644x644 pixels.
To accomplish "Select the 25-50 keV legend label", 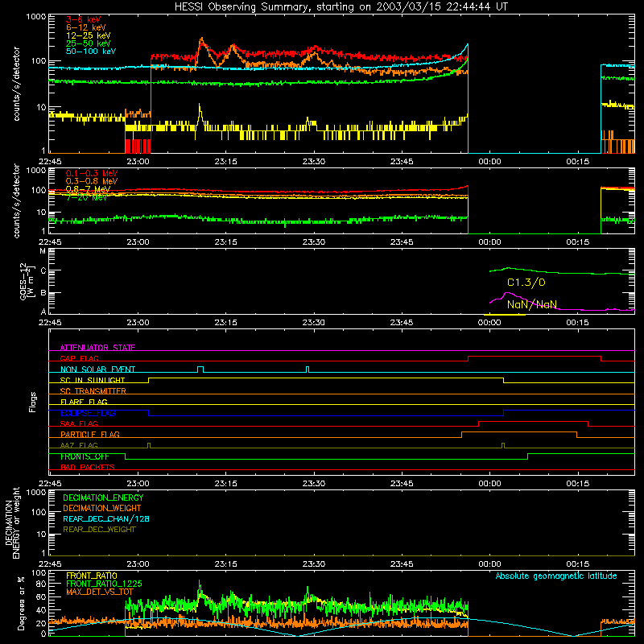I will pos(89,43).
